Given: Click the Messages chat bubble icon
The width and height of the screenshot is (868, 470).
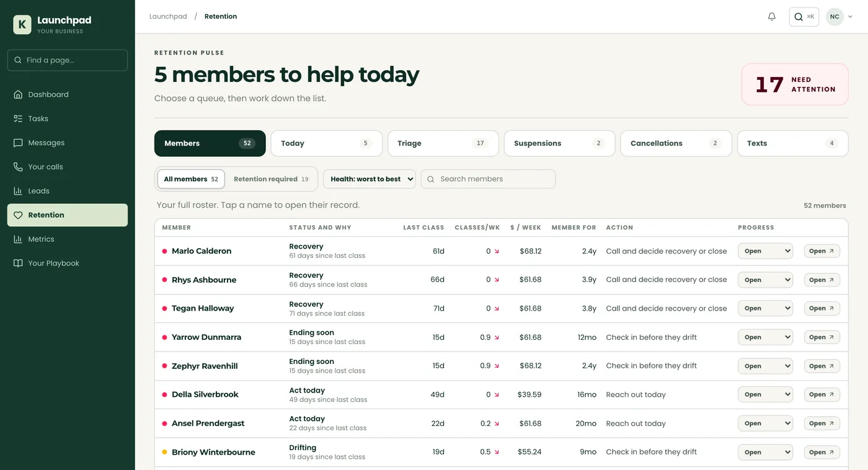Looking at the screenshot, I should click(x=18, y=143).
